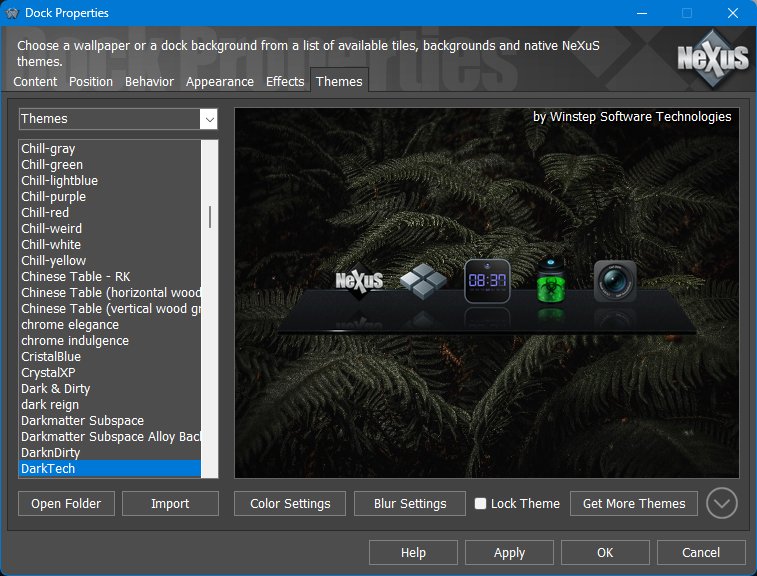Click the Open Folder button
Viewport: 757px width, 576px height.
click(x=66, y=504)
